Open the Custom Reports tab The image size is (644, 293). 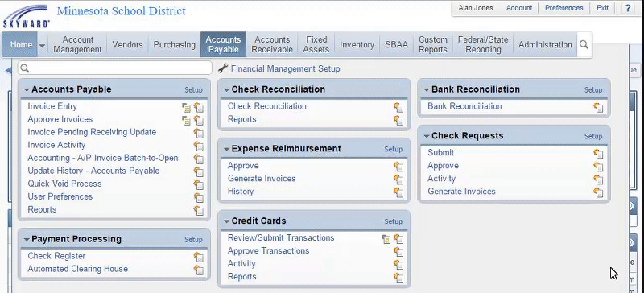point(433,45)
